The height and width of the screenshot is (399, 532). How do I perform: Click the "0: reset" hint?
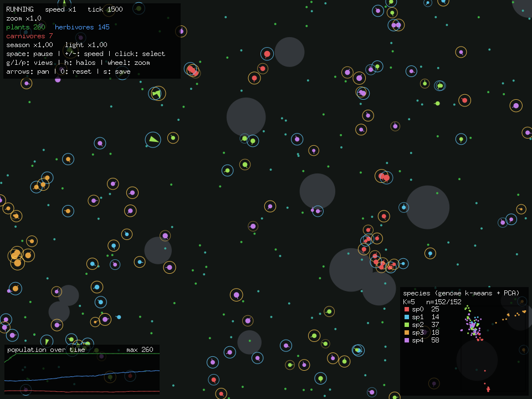pyautogui.click(x=76, y=71)
